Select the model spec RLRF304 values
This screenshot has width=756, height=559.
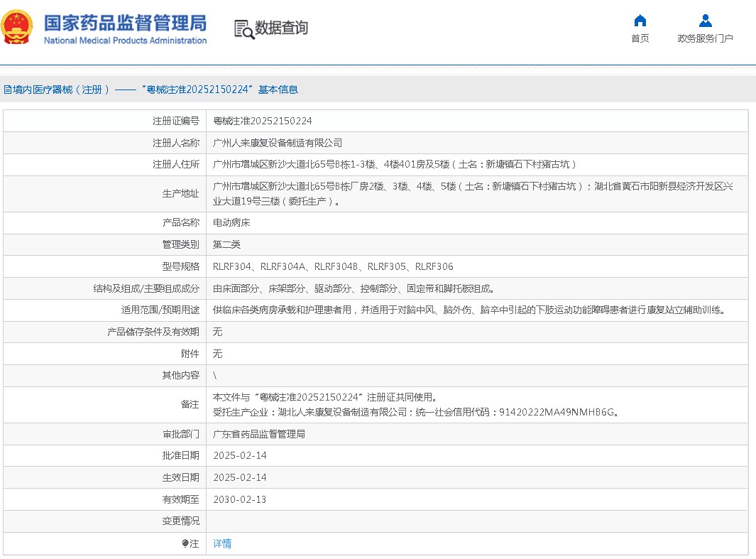point(333,266)
